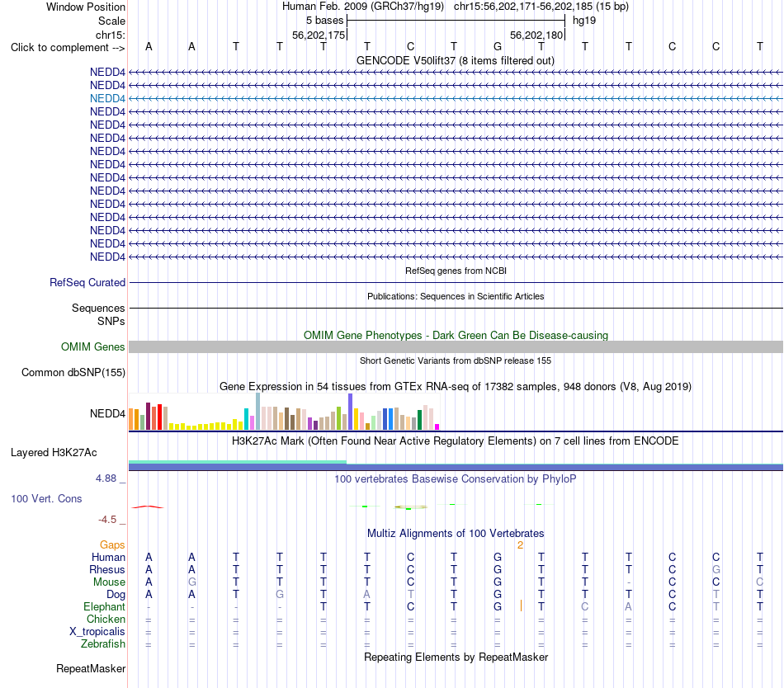Click the 56,202,175 ruler coordinate
This screenshot has width=784, height=688.
(x=319, y=35)
